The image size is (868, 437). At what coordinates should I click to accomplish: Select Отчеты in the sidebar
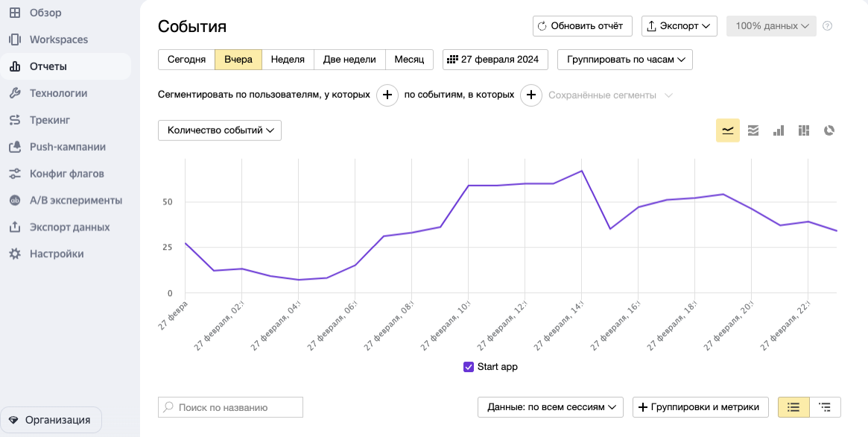66,66
